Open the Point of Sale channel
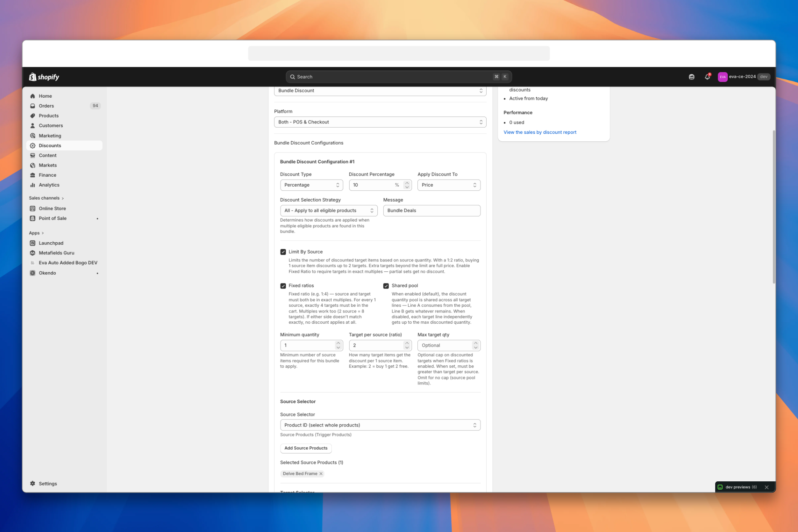 [52, 218]
